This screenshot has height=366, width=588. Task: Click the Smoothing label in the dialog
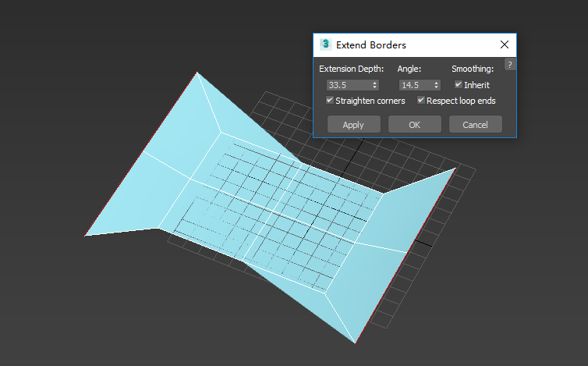pyautogui.click(x=473, y=69)
